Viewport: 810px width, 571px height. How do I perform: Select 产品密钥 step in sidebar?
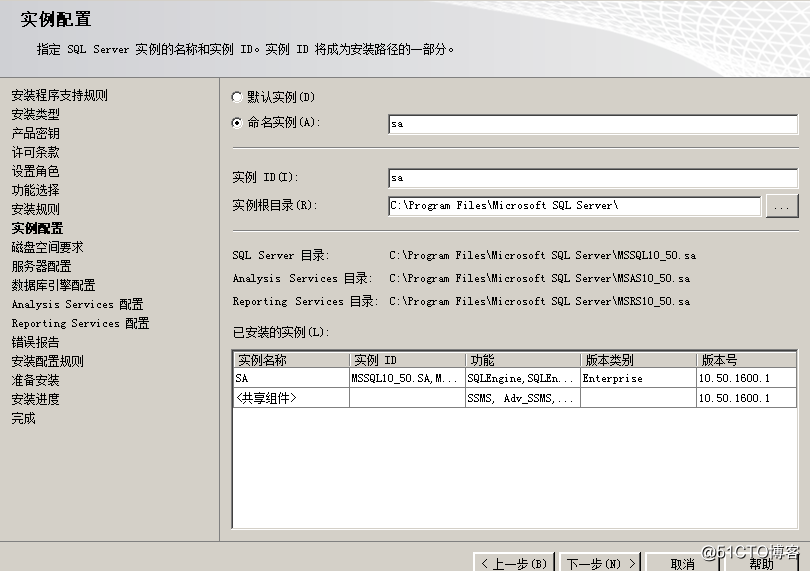tap(36, 133)
